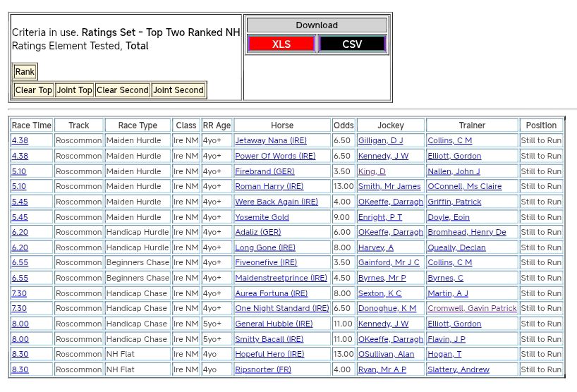Click the Odds column header
This screenshot has height=392, width=577.
344,125
